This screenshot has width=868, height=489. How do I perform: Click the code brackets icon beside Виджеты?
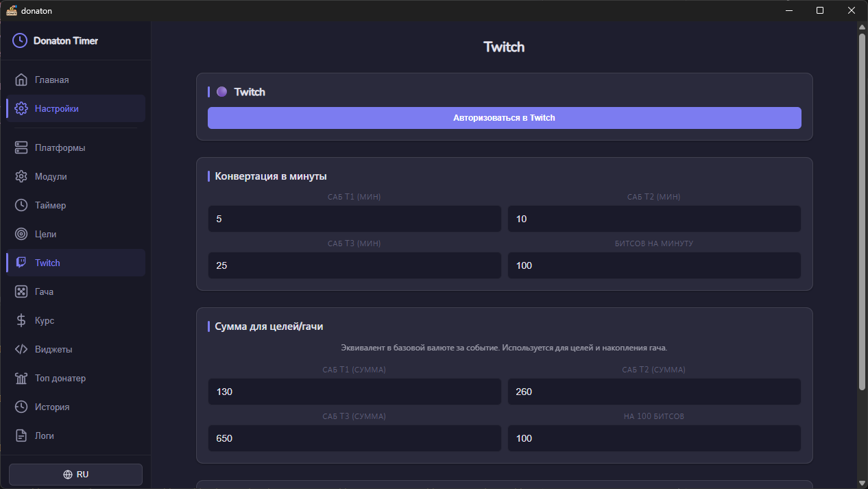21,349
